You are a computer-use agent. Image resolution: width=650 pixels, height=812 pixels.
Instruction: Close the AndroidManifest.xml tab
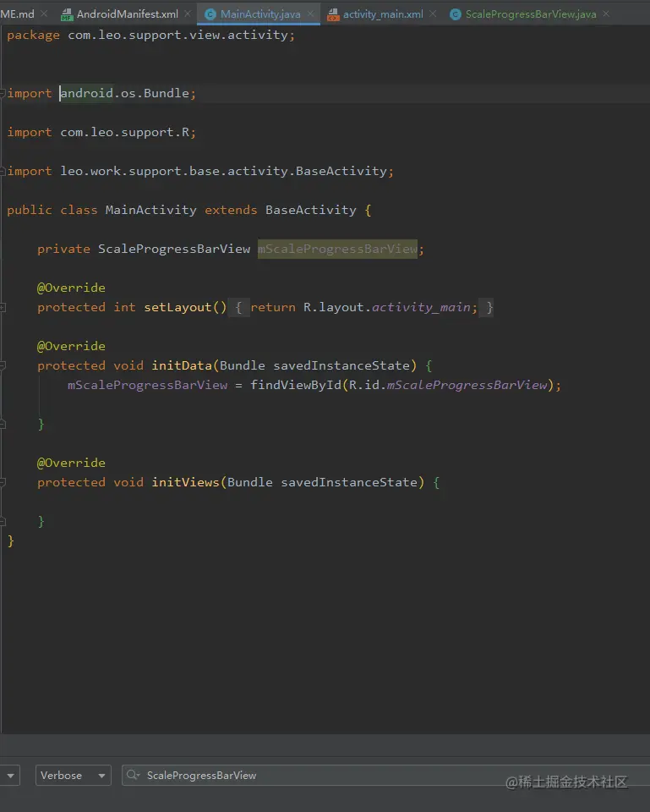(188, 14)
